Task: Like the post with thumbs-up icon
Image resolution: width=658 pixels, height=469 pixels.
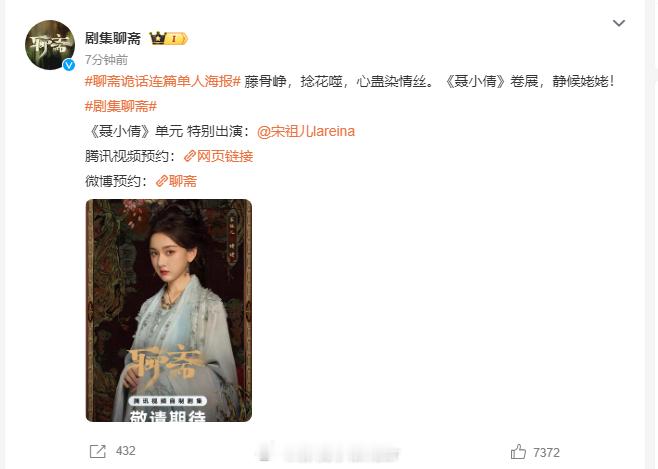Action: (518, 452)
